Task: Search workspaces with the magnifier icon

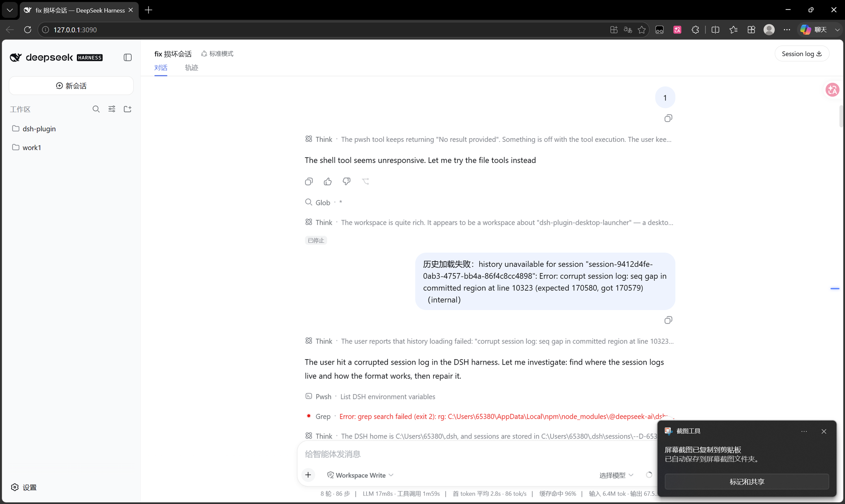Action: [96, 109]
